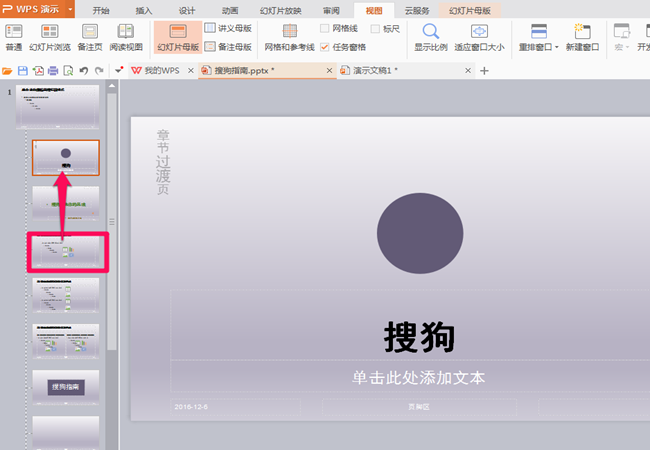Click the undo arrow
650x450 pixels.
84,71
